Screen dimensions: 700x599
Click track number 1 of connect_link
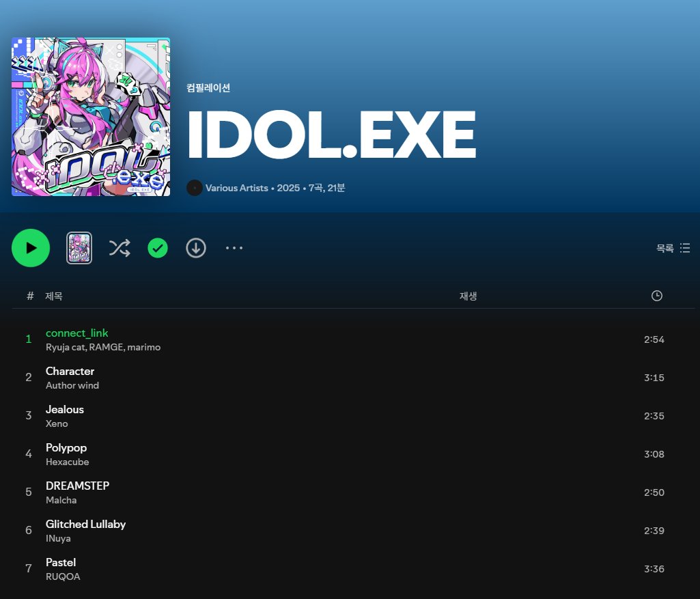tap(29, 339)
